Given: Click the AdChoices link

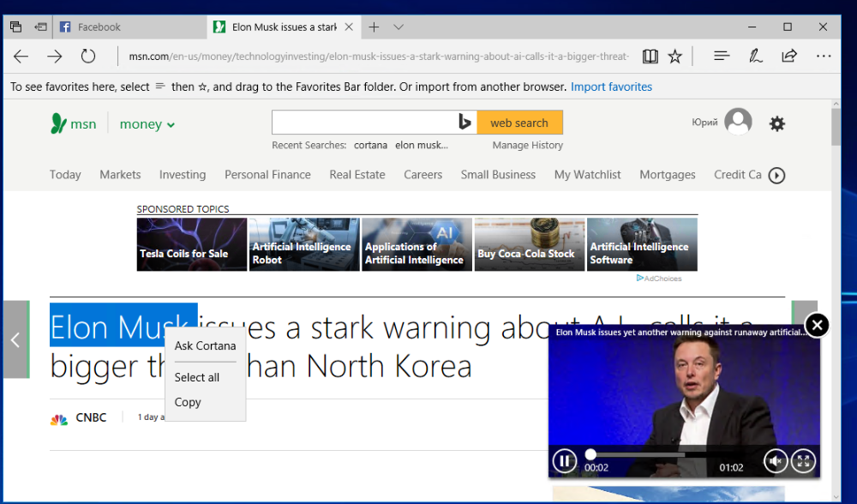Looking at the screenshot, I should coord(659,279).
